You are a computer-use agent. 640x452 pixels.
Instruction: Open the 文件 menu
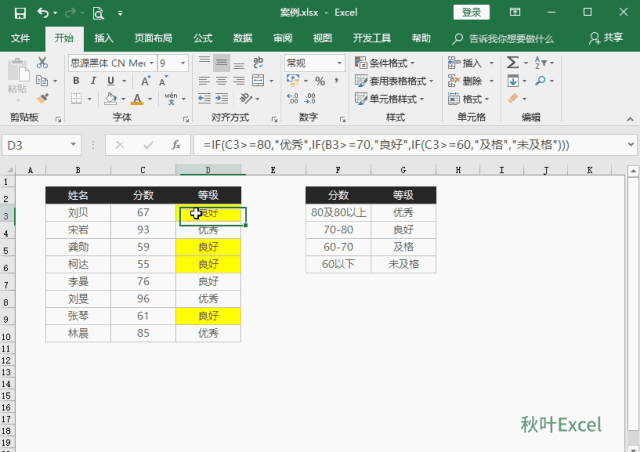20,38
